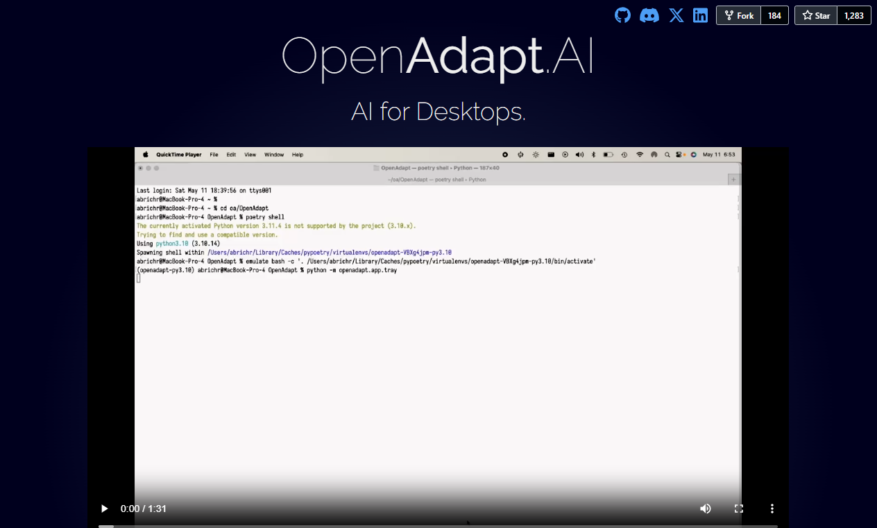Visit the X (Twitter) icon link
Viewport: 877px width, 528px height.
(x=676, y=15)
